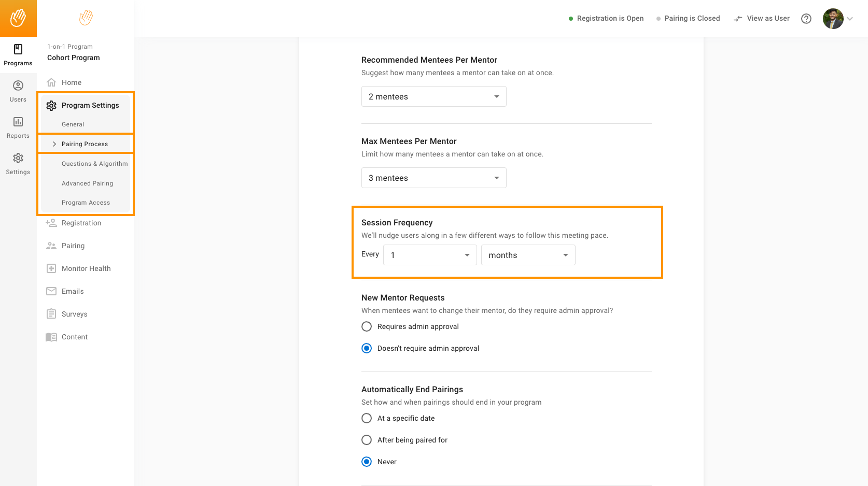Click the Emails envelope icon
The height and width of the screenshot is (486, 868).
point(51,291)
